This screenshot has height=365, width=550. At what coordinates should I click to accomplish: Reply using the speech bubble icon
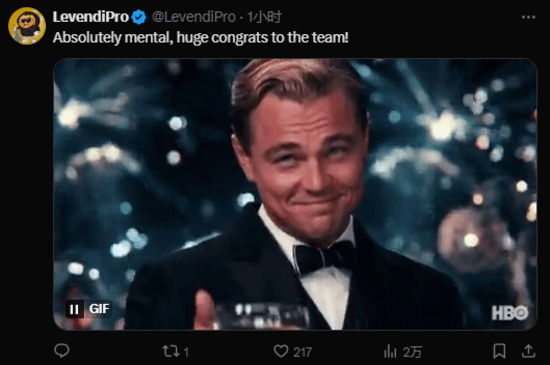pyautogui.click(x=62, y=351)
